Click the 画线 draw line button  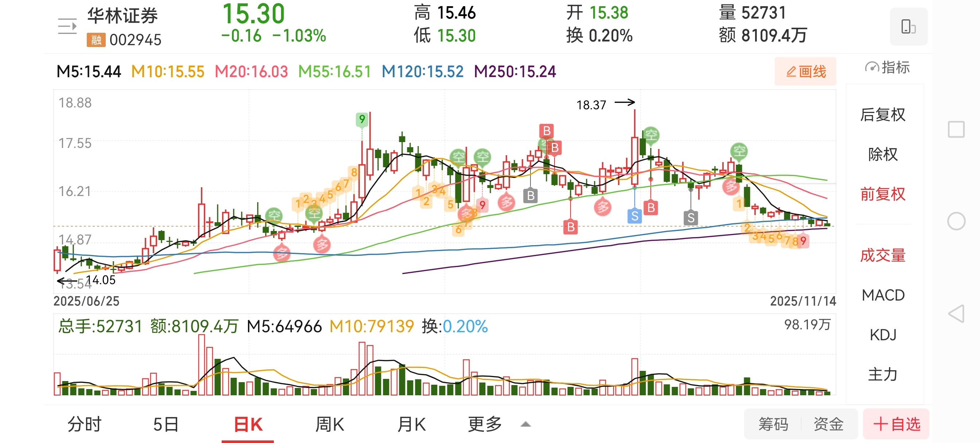805,71
